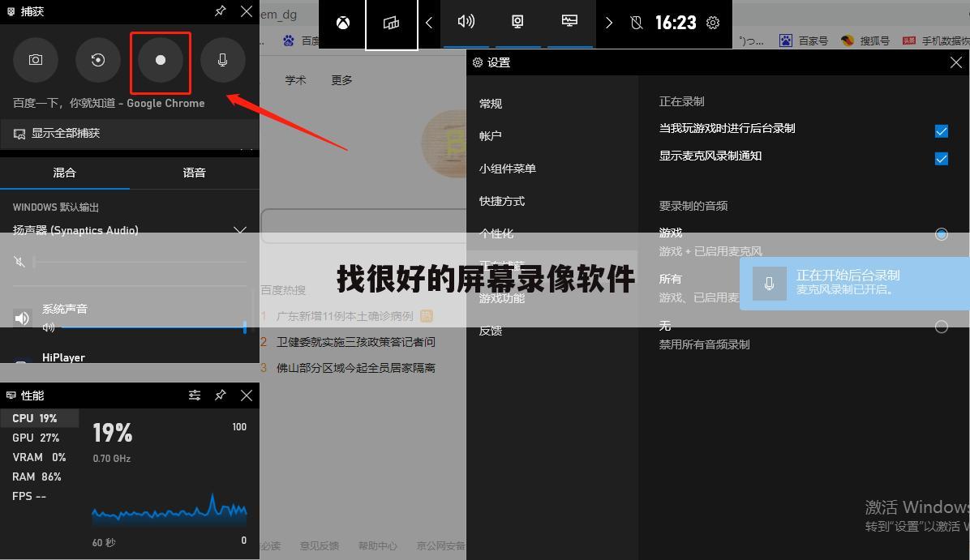Open 快捷方式 in the settings sidebar
The width and height of the screenshot is (970, 560).
click(x=504, y=200)
